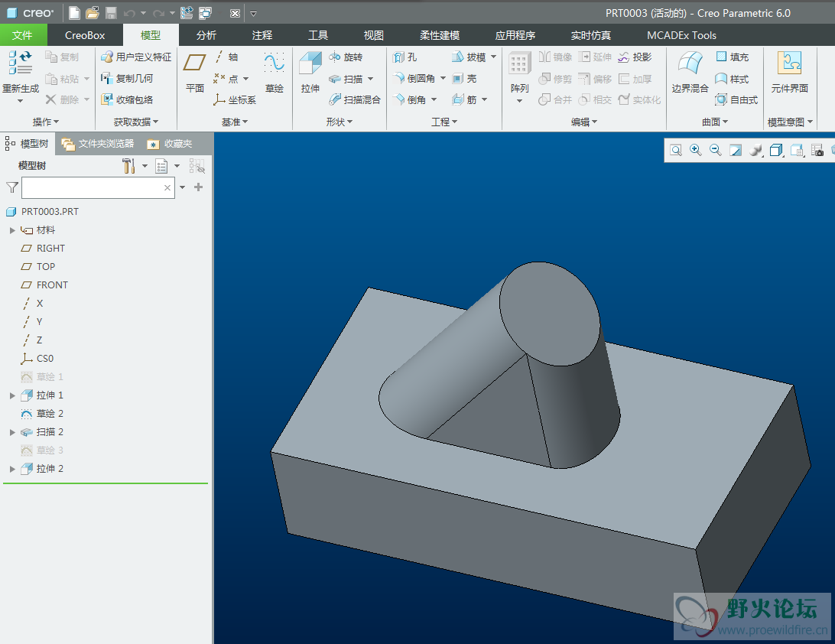Switch to the 柔性建模 (Flexible Modeling) tab

tap(440, 35)
